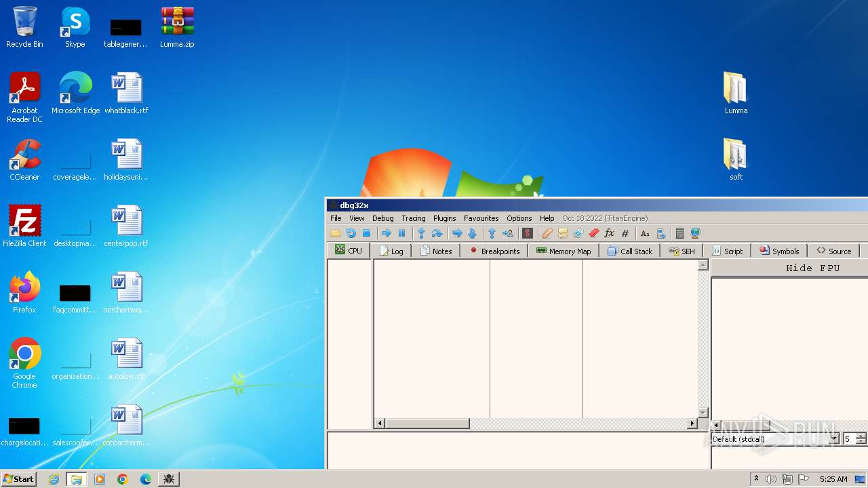Screen dimensions: 868x488
Task: Pause execution in the debugger toolbar
Action: click(401, 233)
